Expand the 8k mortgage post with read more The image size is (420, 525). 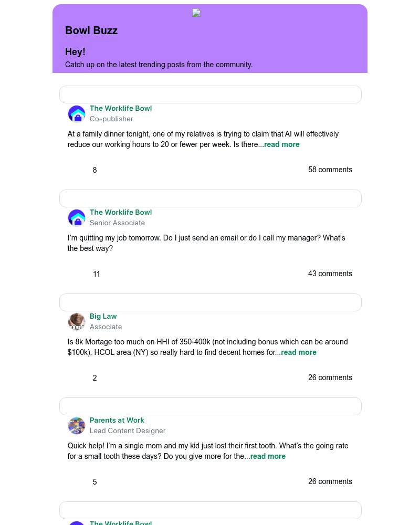tap(299, 353)
